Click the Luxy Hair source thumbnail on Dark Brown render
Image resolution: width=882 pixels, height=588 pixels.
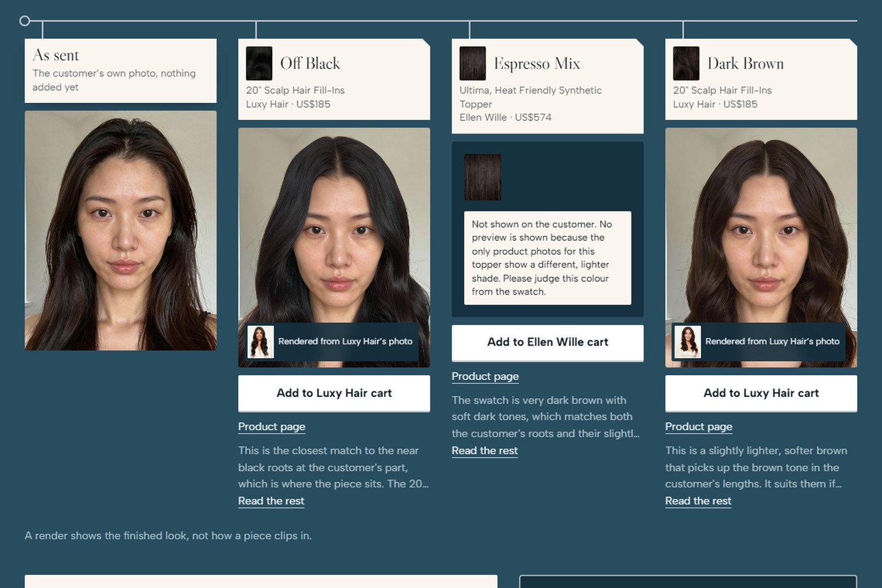687,342
